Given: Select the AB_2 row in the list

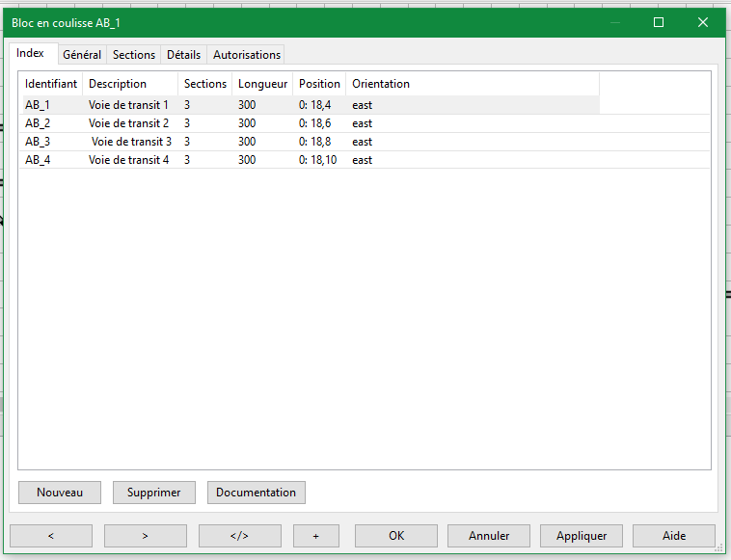Looking at the screenshot, I should pos(38,123).
